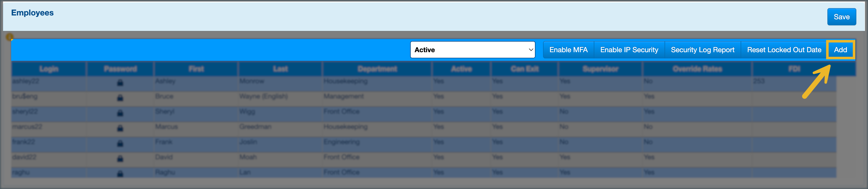868x189 pixels.
Task: Click the lock icon for ashley22
Action: [x=120, y=83]
